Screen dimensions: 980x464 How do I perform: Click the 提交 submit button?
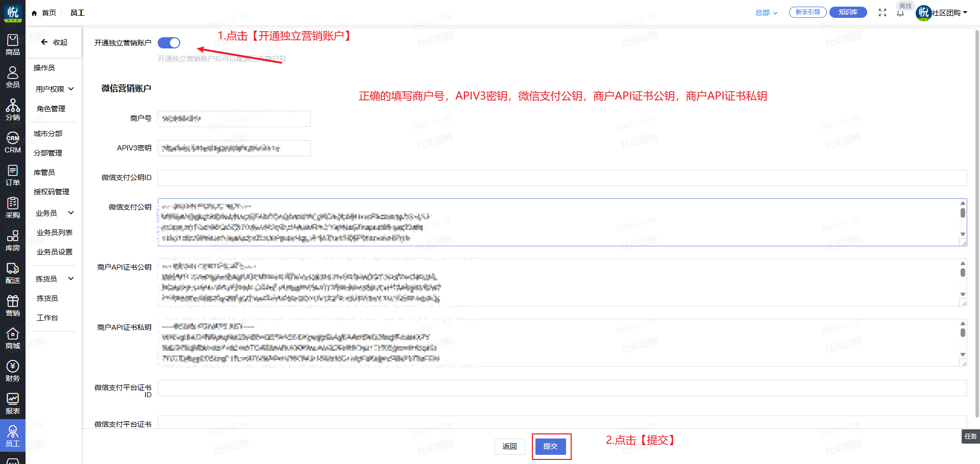pos(550,446)
